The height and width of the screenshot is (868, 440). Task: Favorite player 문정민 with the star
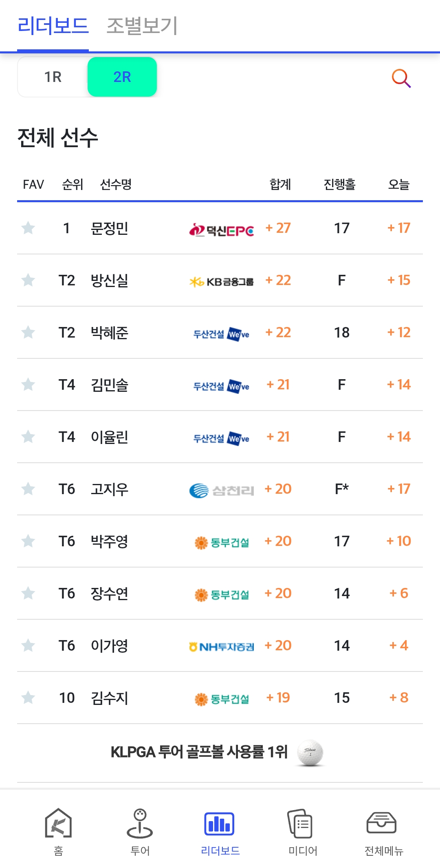point(28,228)
